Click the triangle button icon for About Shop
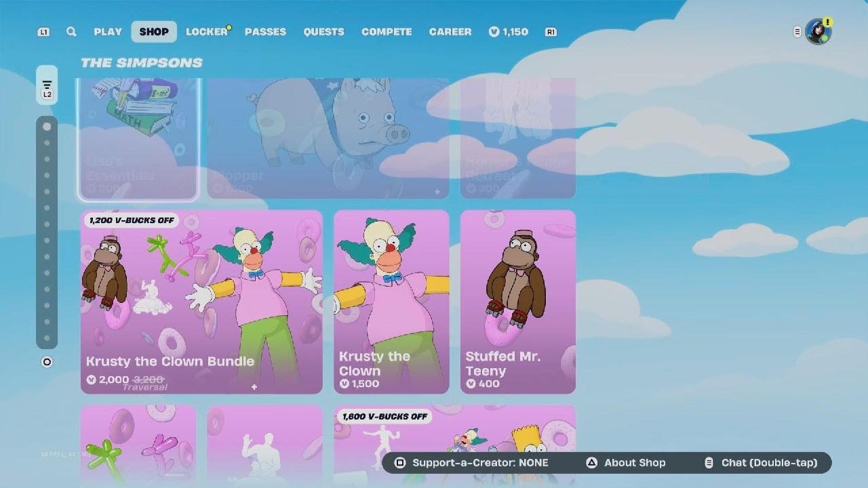 pos(591,463)
